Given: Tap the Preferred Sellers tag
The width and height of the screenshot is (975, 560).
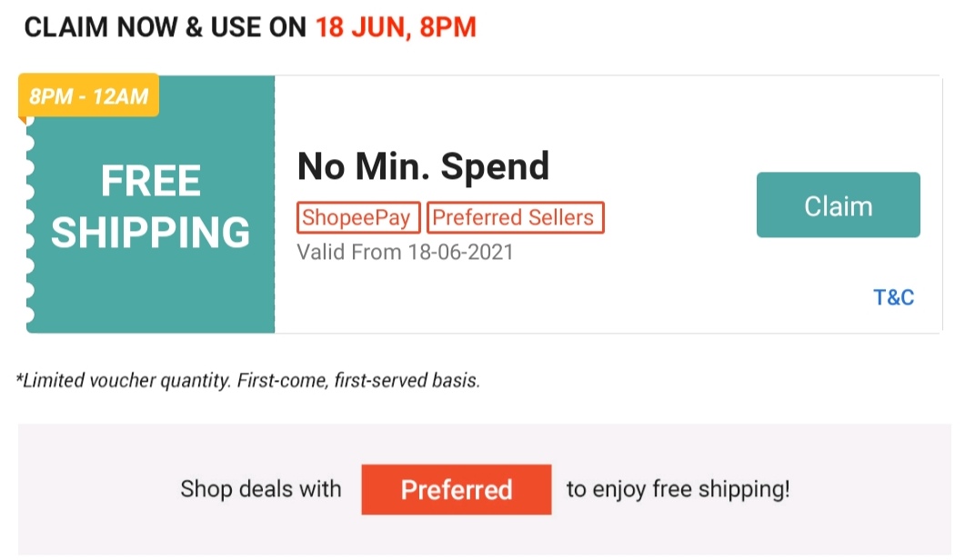Looking at the screenshot, I should pos(515,218).
